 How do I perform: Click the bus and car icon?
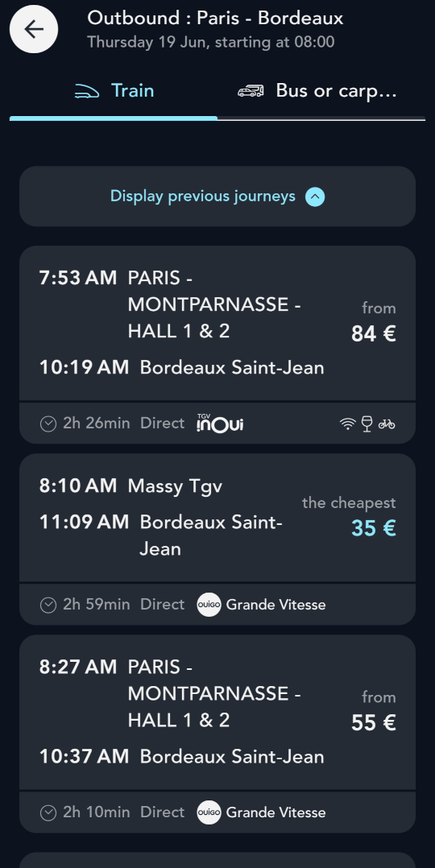[x=251, y=91]
